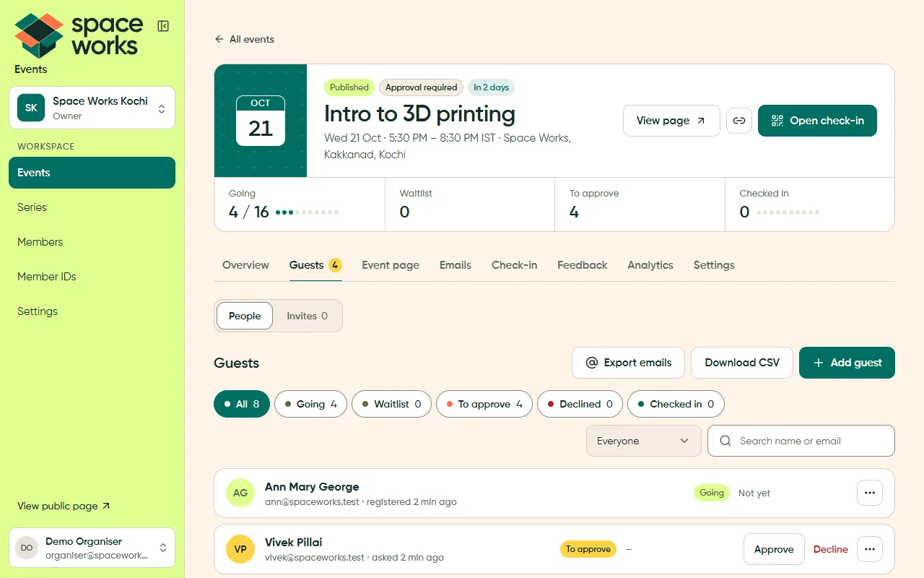Click Vivek Pillai's To approve badge

pos(588,549)
